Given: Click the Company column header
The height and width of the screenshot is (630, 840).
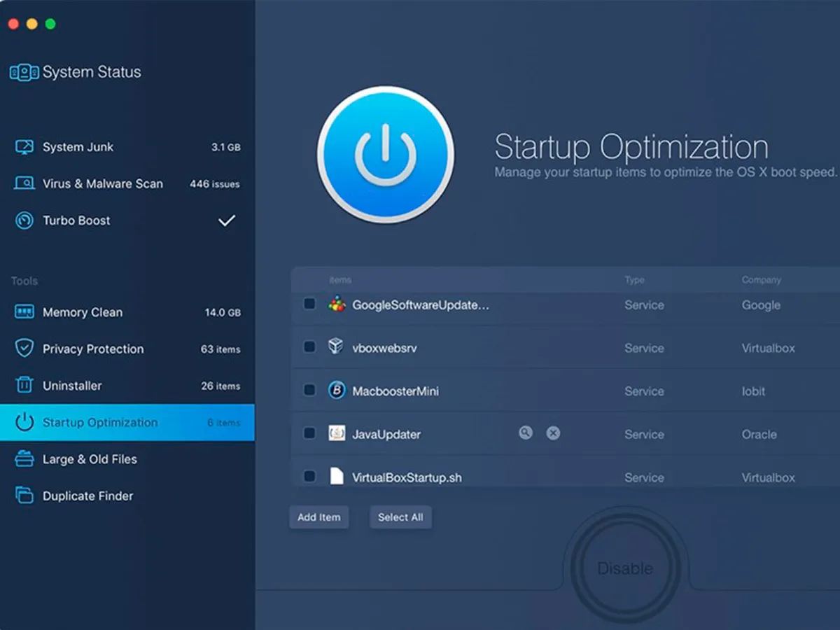Looking at the screenshot, I should coord(762,280).
